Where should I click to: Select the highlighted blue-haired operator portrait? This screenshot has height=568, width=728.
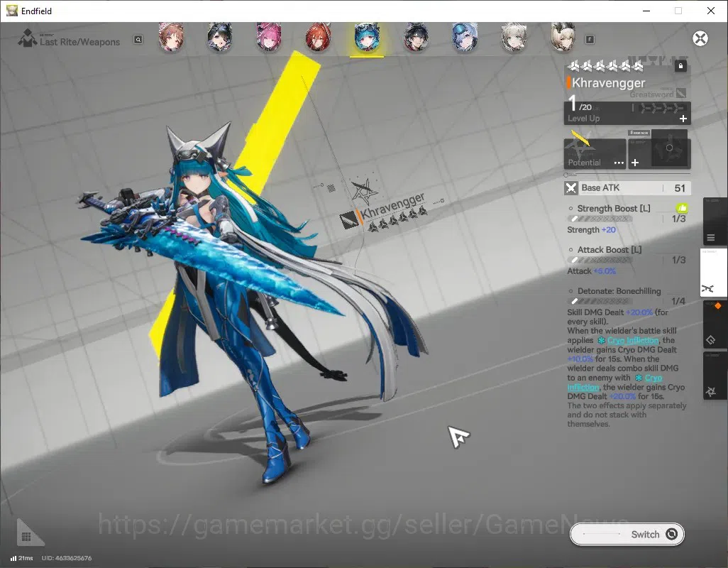tap(367, 37)
